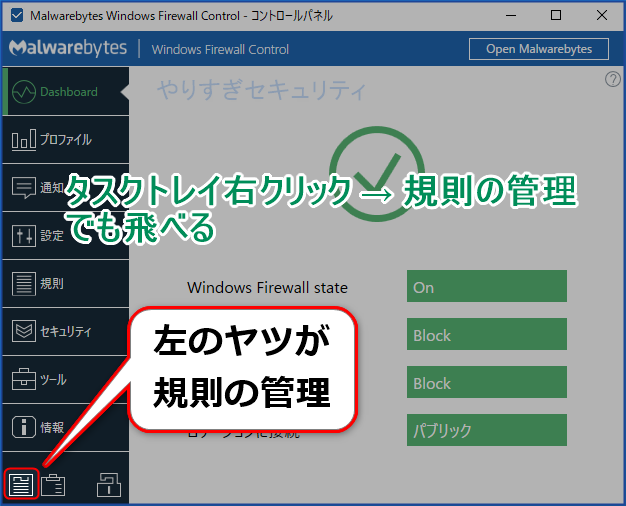Minimize the control panel window
The image size is (626, 506).
click(x=511, y=16)
